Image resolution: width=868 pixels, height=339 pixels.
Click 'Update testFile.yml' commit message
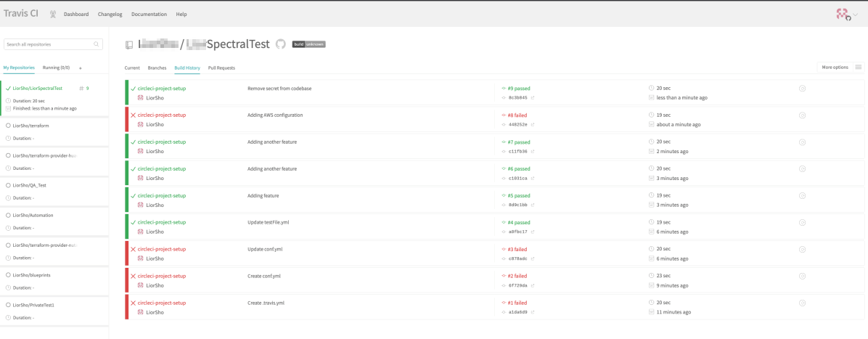269,222
